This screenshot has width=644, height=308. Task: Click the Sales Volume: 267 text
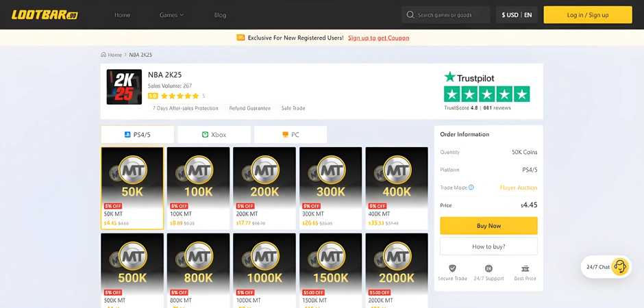pyautogui.click(x=170, y=86)
